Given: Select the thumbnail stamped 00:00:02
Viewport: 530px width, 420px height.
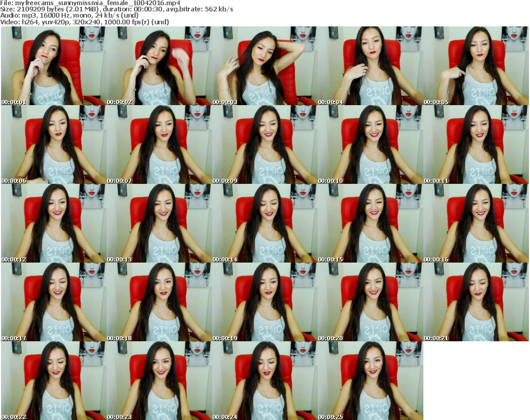Looking at the screenshot, I should 159,66.
